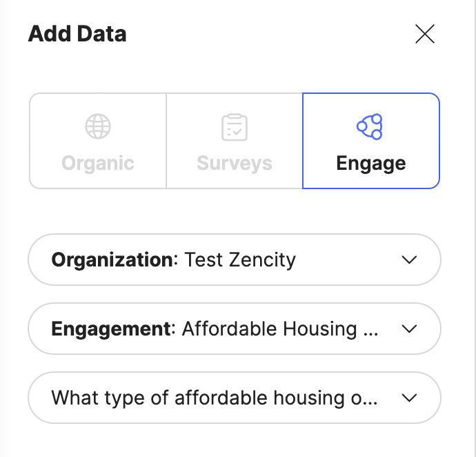Open the Engagement dropdown
The width and height of the screenshot is (476, 457).
[x=235, y=329]
